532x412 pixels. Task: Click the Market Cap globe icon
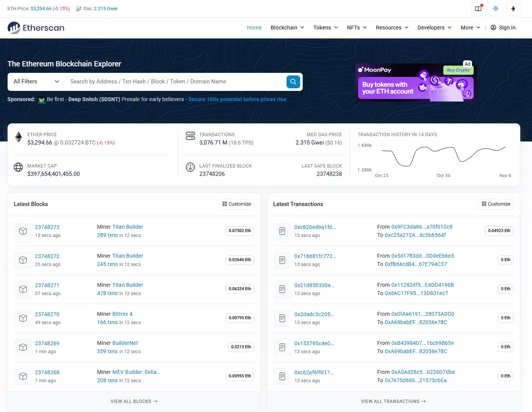coord(18,167)
